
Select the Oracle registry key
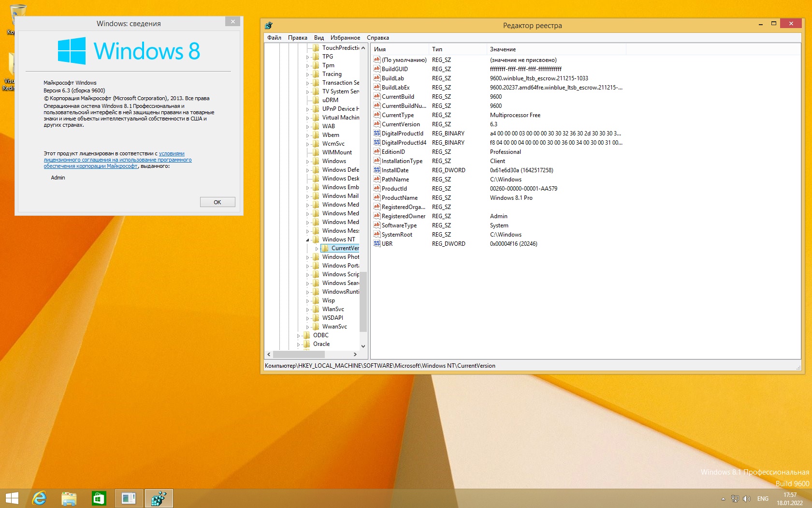pos(321,344)
